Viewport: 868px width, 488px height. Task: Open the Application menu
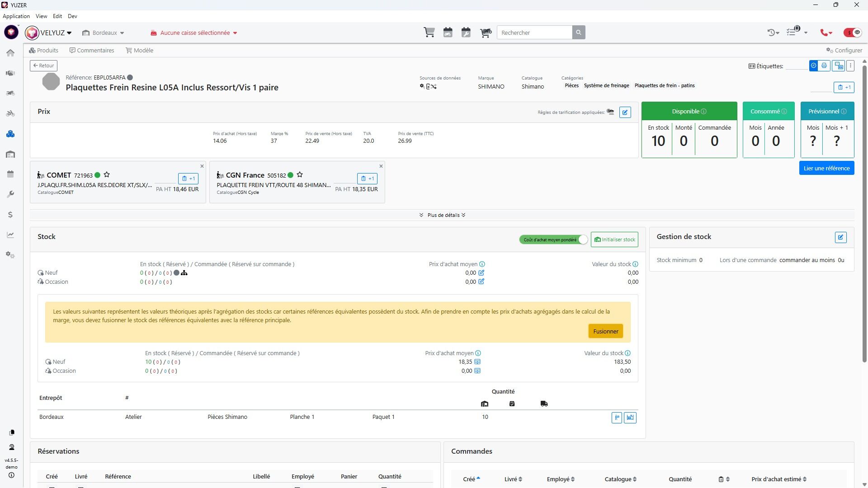16,16
